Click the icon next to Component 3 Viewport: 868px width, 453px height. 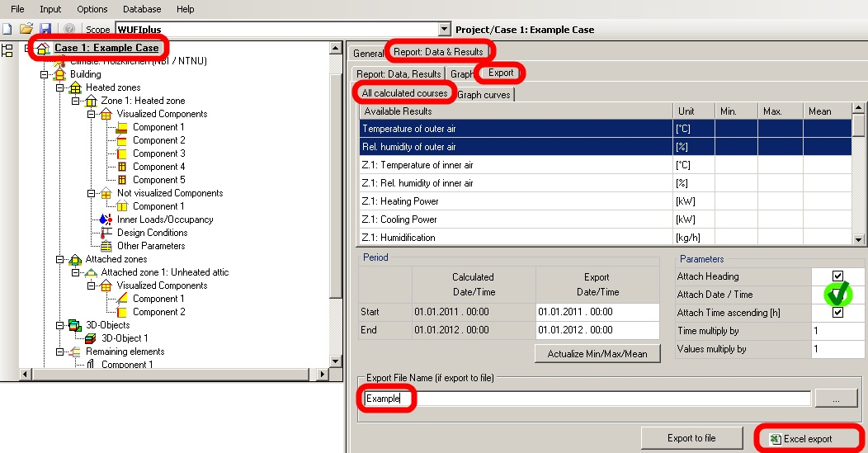(122, 154)
